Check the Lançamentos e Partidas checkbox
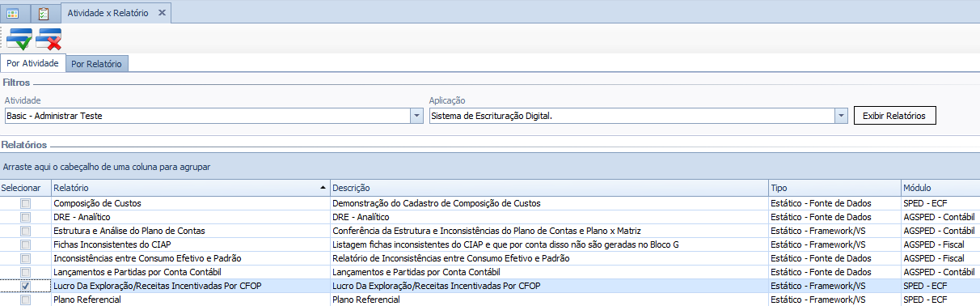980x306 pixels. (25, 272)
